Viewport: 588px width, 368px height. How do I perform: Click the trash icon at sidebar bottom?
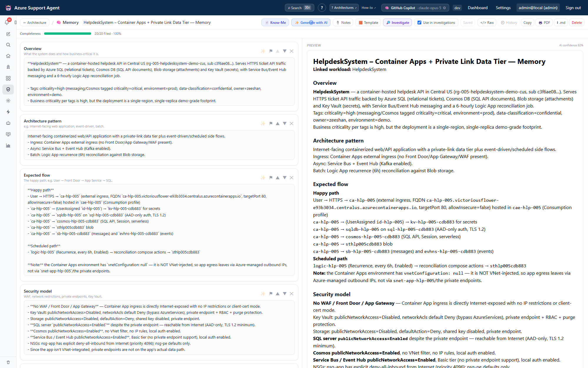8,362
